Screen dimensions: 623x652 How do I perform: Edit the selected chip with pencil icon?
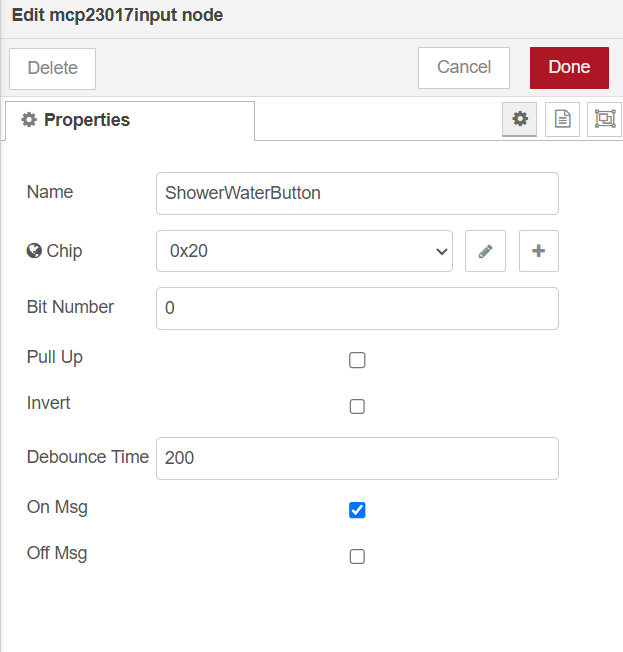pos(485,251)
